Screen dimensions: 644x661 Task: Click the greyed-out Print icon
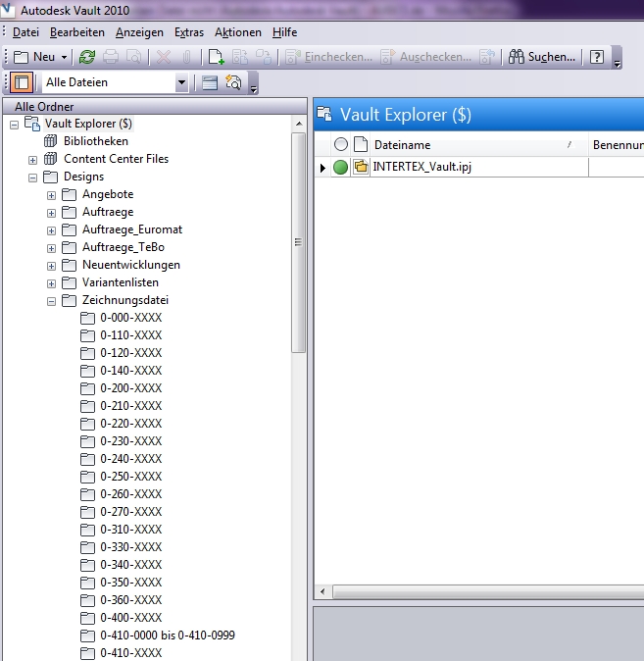coord(111,57)
